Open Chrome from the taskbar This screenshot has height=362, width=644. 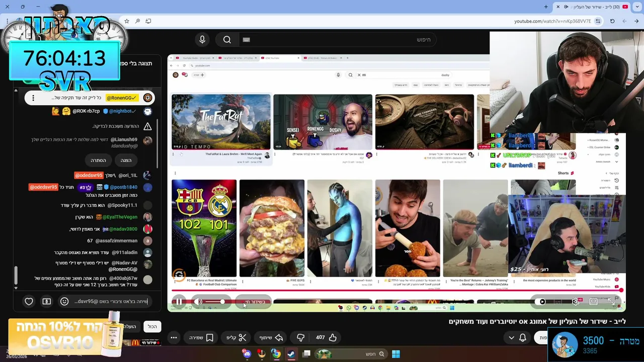pyautogui.click(x=276, y=354)
